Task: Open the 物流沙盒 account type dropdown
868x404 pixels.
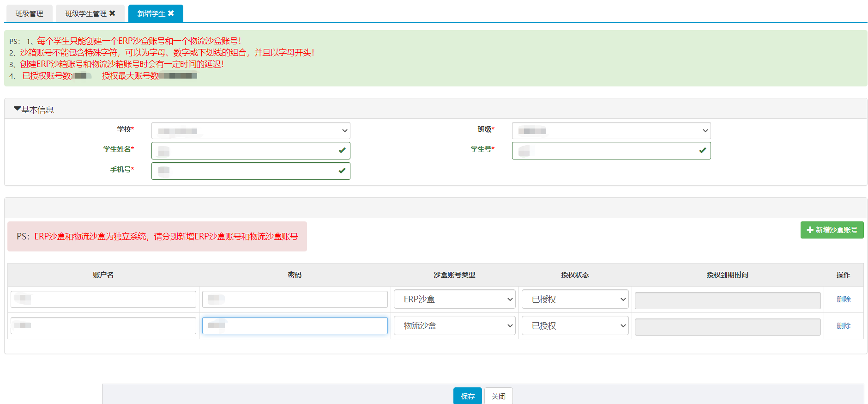Action: pos(454,326)
